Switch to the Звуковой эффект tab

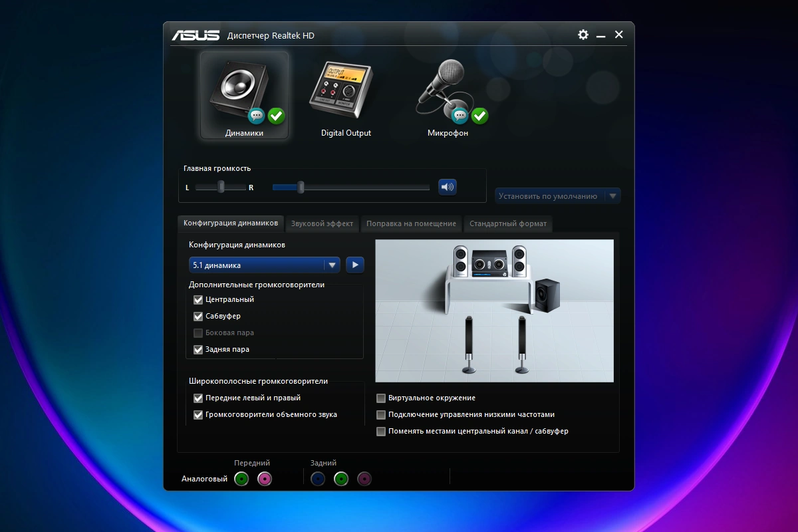[x=322, y=223]
